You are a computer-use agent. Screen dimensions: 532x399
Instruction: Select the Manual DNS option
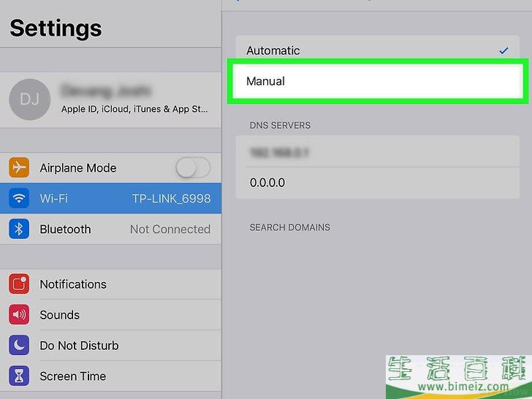click(x=378, y=81)
